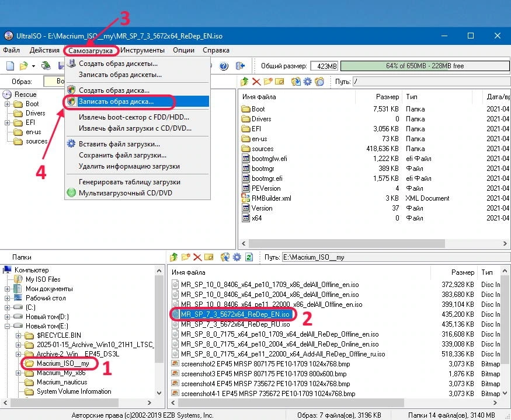Click the sources folder icon in file list
511x420 pixels.
pos(245,149)
